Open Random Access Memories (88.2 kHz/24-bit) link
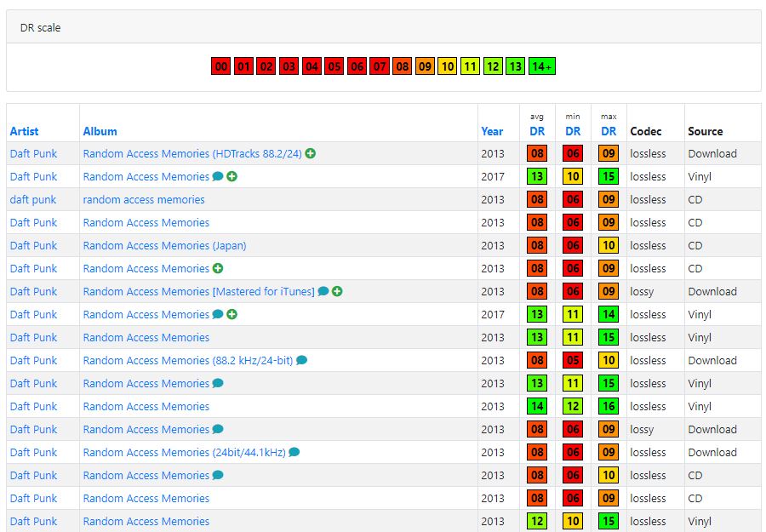The height and width of the screenshot is (532, 766). [x=188, y=360]
